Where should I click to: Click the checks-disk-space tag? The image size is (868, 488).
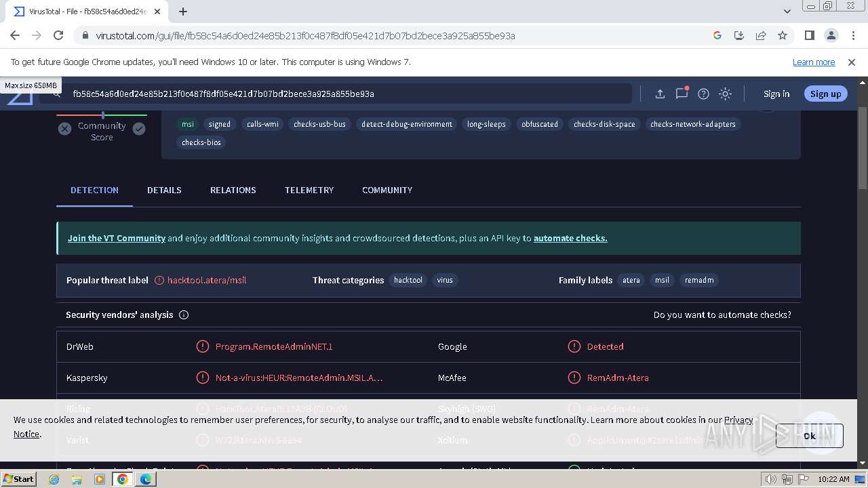coord(604,124)
